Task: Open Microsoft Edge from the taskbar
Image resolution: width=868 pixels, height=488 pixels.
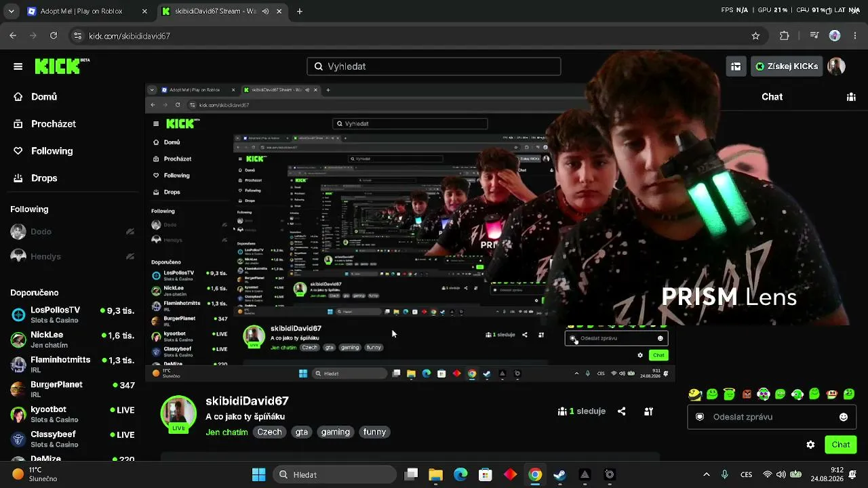Action: (x=460, y=474)
